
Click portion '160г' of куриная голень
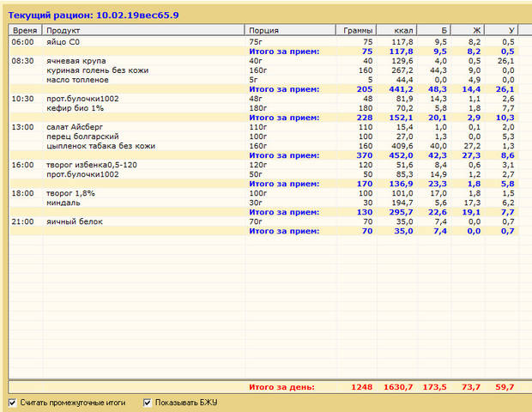[258, 70]
